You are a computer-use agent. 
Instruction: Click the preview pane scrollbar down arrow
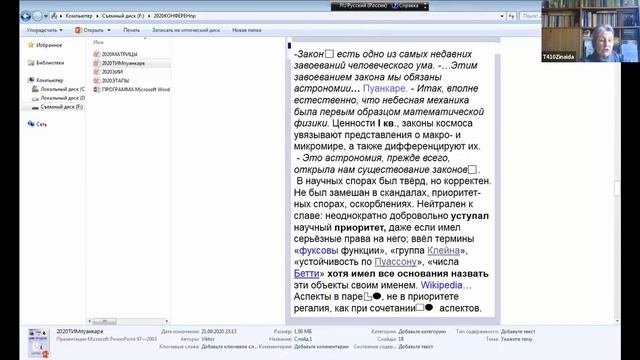[x=617, y=321]
